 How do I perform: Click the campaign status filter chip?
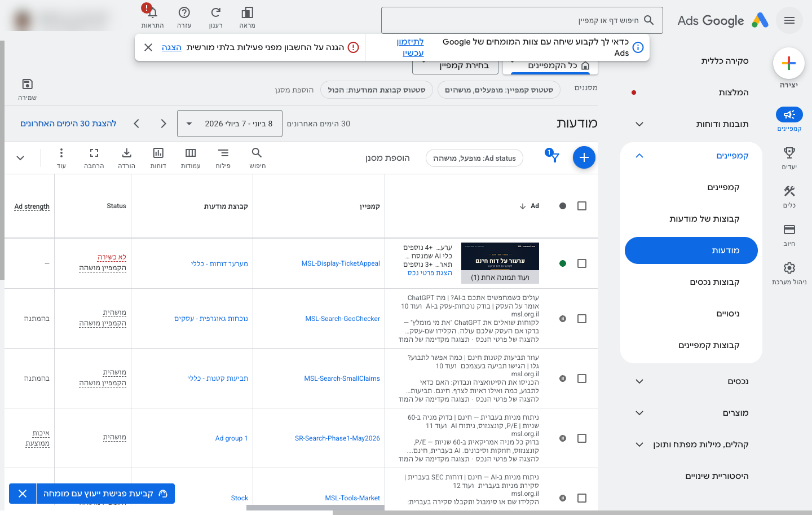pyautogui.click(x=498, y=90)
